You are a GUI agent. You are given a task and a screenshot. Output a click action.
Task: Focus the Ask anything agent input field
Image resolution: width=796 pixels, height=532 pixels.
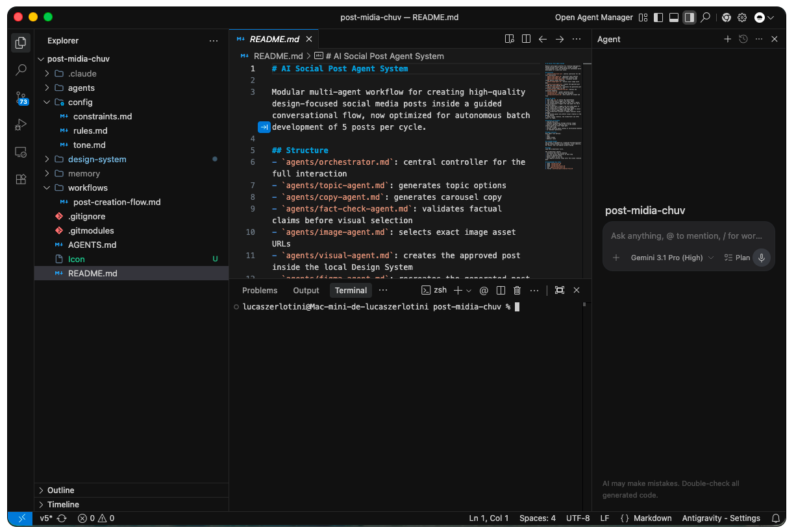click(689, 236)
